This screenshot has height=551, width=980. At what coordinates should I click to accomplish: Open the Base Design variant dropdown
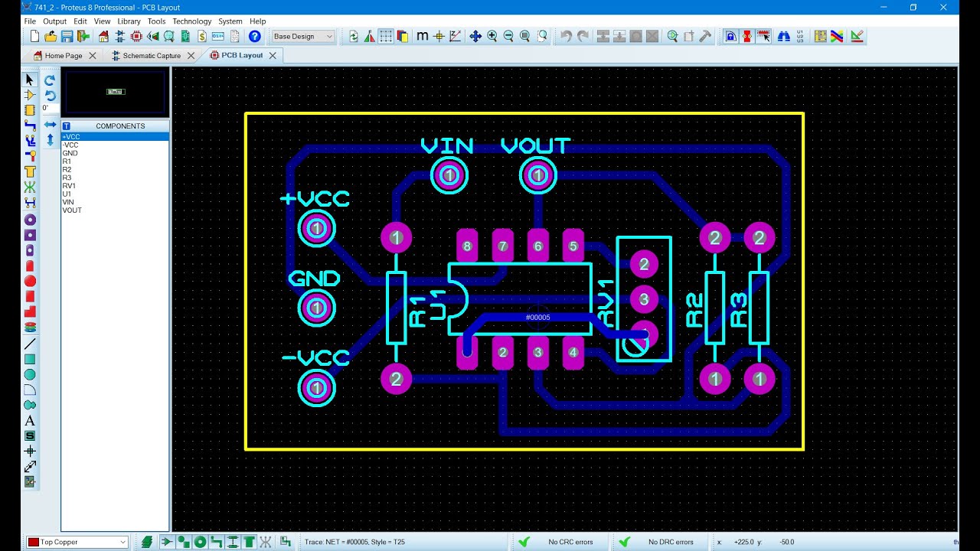[303, 36]
